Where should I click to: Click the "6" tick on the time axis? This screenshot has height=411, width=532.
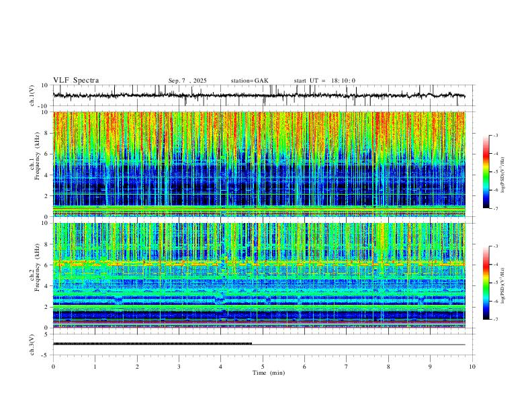point(304,367)
